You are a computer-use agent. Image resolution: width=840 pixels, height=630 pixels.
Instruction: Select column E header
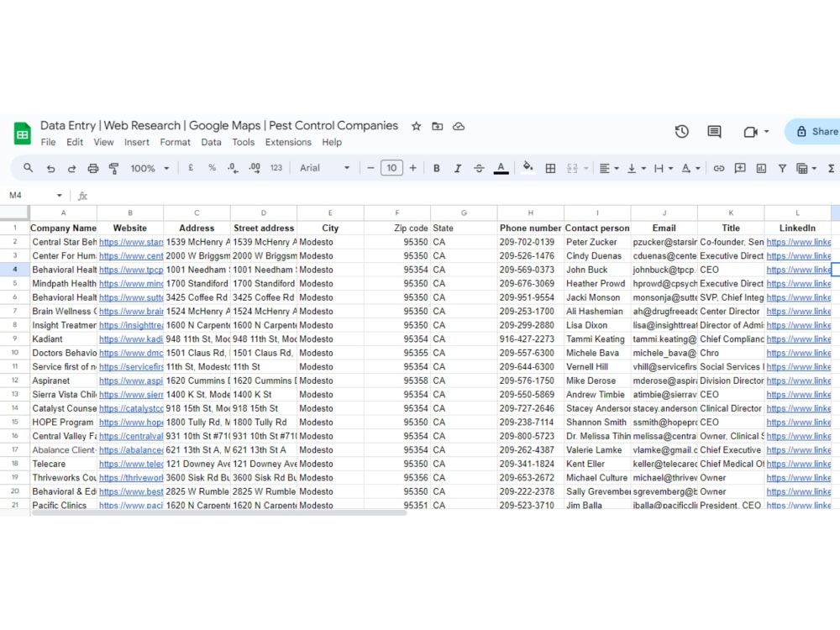330,213
